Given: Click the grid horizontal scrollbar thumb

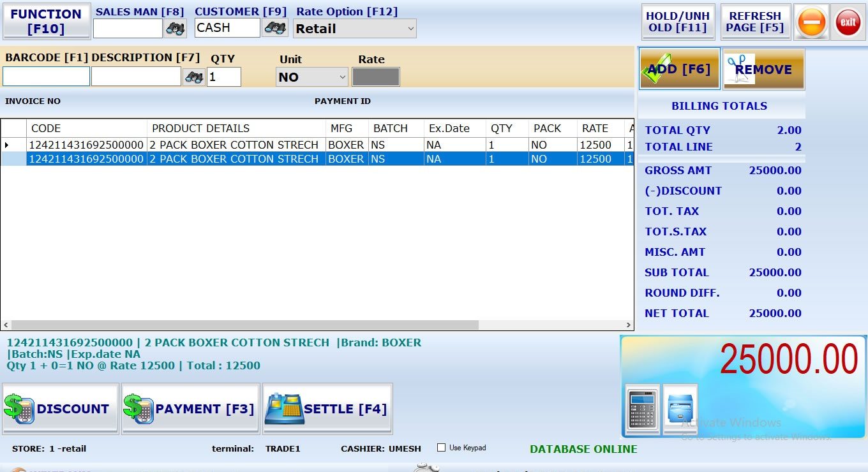Looking at the screenshot, I should click(x=245, y=325).
